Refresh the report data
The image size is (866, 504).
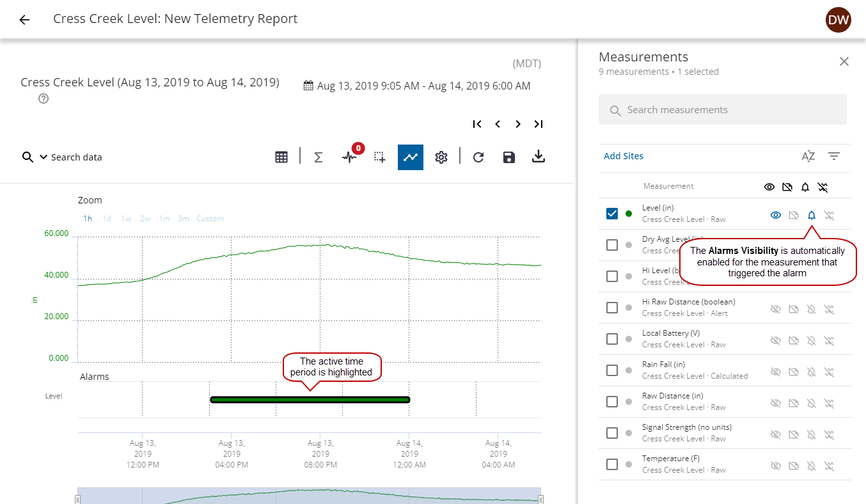[478, 157]
